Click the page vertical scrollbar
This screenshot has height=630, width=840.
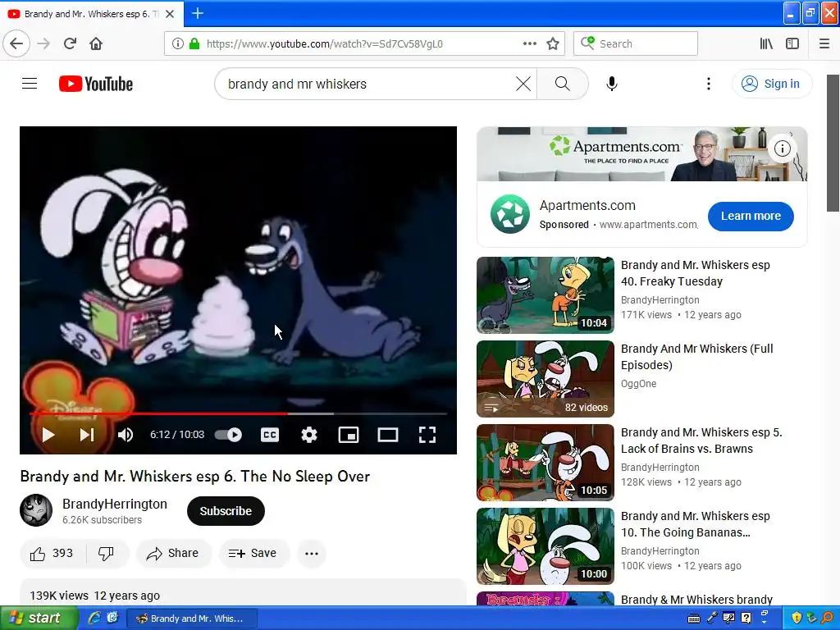click(833, 144)
